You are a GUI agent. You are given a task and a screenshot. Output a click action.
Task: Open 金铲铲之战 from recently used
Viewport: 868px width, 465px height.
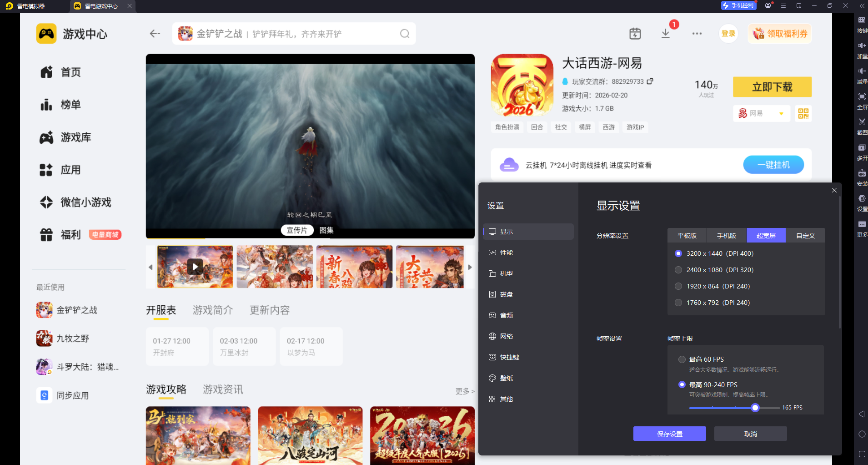click(x=67, y=310)
